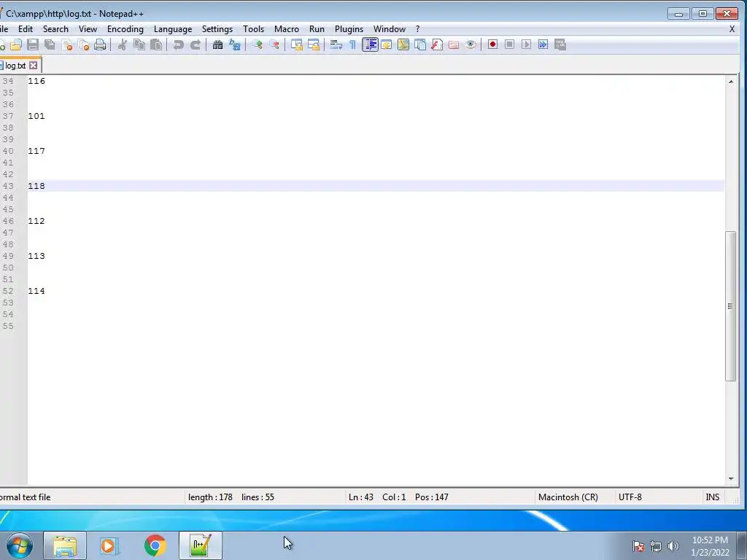Image resolution: width=747 pixels, height=560 pixels.
Task: Open Windows Explorer from the taskbar
Action: (x=65, y=545)
